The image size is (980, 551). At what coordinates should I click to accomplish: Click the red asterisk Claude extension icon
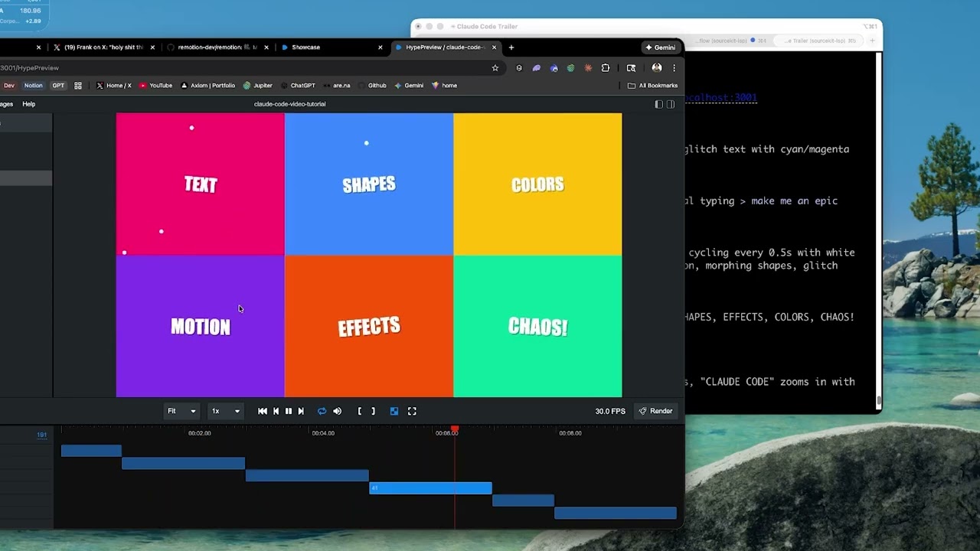tap(588, 68)
